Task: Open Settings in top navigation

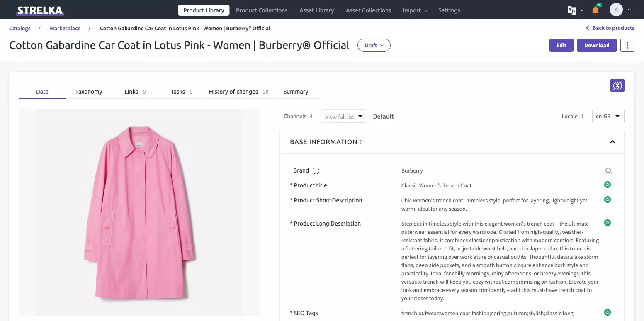Action: (x=449, y=10)
